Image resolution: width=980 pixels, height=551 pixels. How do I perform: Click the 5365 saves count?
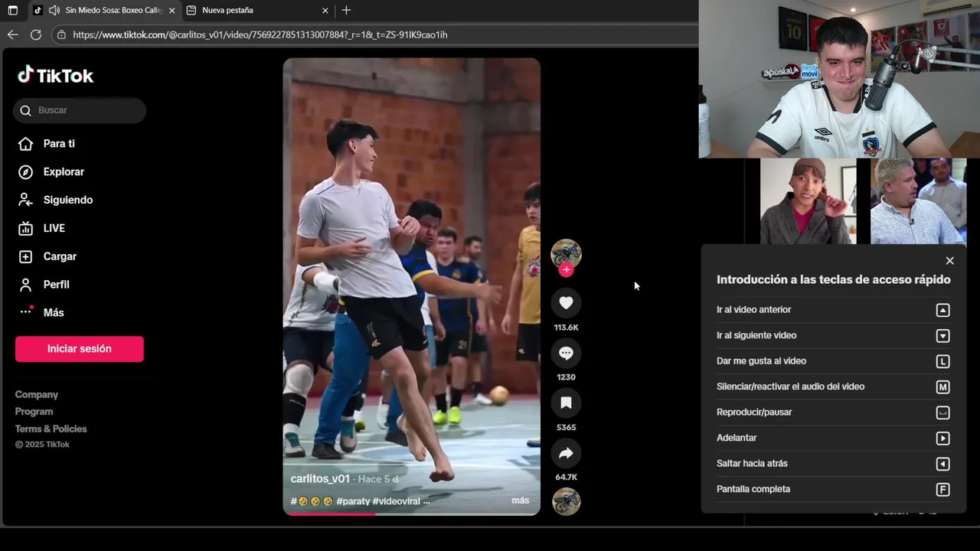click(x=566, y=428)
